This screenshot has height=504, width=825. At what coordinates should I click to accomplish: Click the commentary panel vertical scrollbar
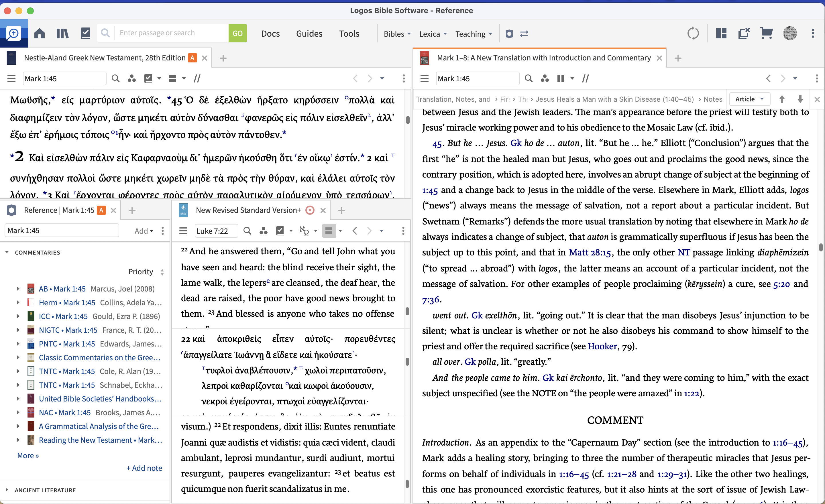coord(821,248)
